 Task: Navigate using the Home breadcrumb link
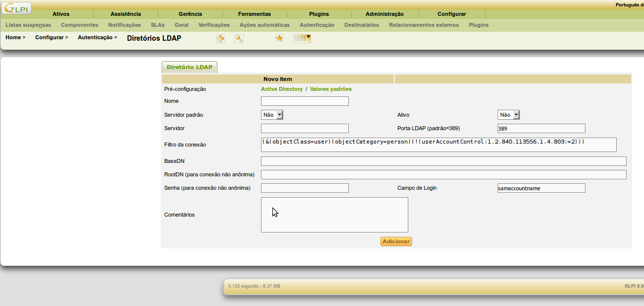(x=13, y=37)
